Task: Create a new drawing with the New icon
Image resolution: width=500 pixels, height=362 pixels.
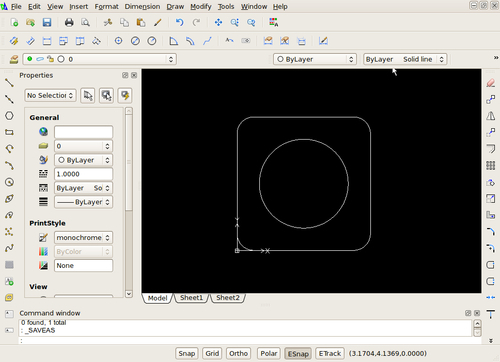Action: coord(14,22)
